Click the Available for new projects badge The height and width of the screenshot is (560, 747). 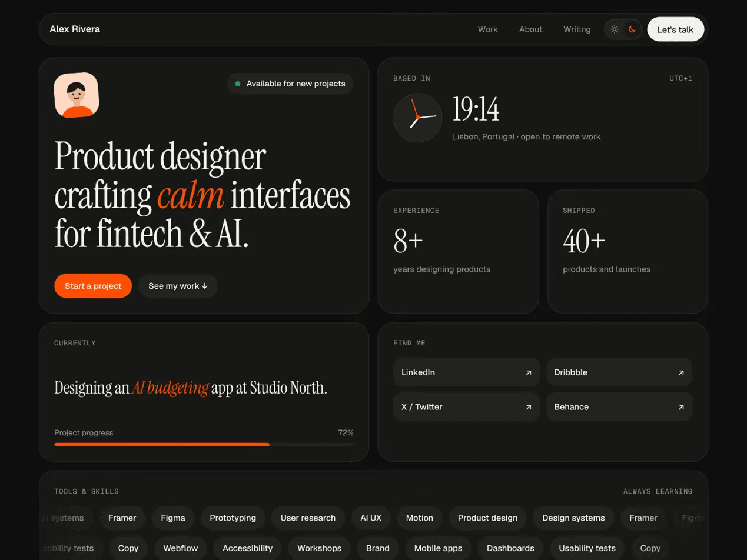click(x=290, y=84)
